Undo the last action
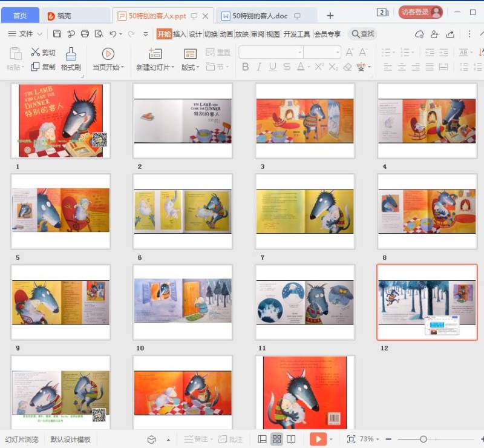 (113, 34)
